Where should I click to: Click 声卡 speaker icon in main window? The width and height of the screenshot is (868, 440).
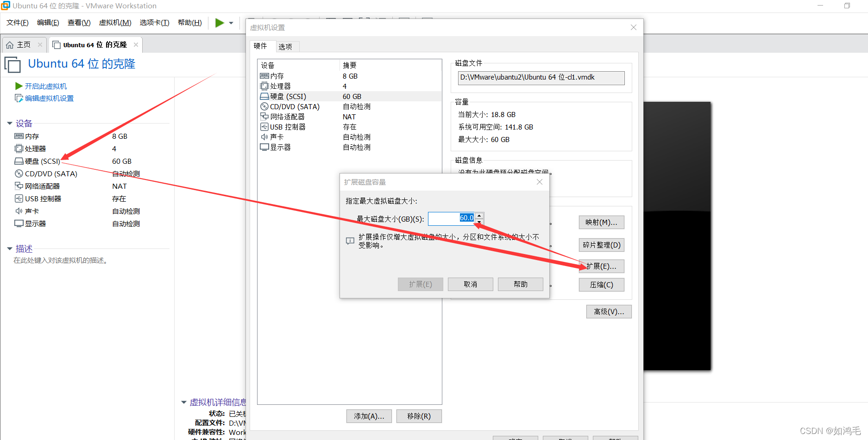point(19,211)
